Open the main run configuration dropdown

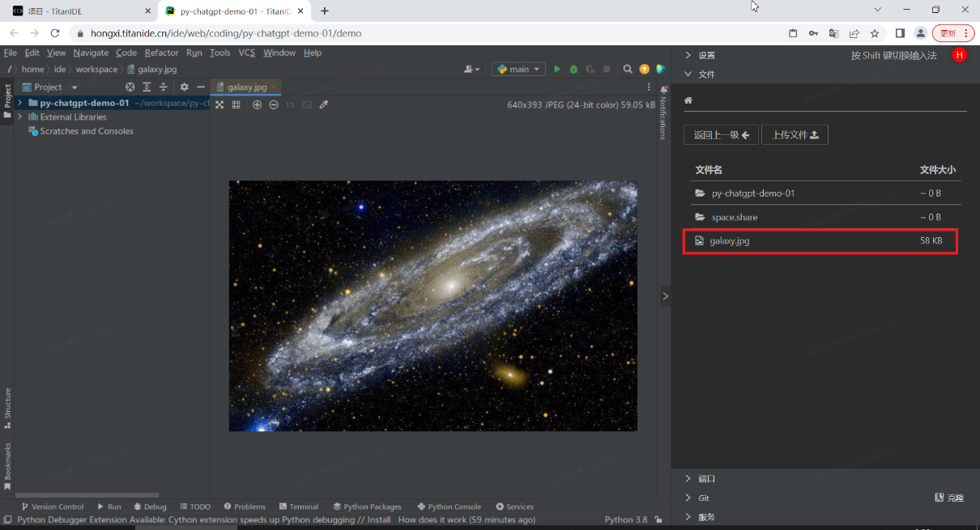(x=518, y=70)
